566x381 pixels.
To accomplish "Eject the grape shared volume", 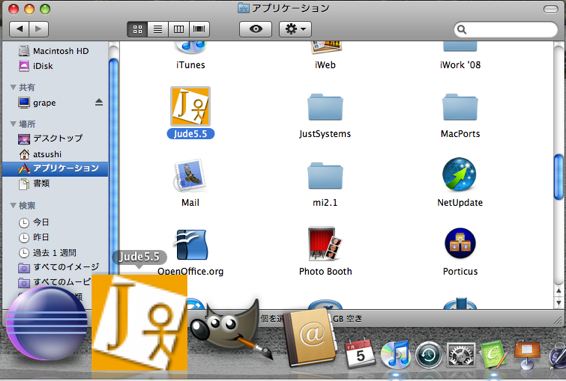I will coord(99,103).
